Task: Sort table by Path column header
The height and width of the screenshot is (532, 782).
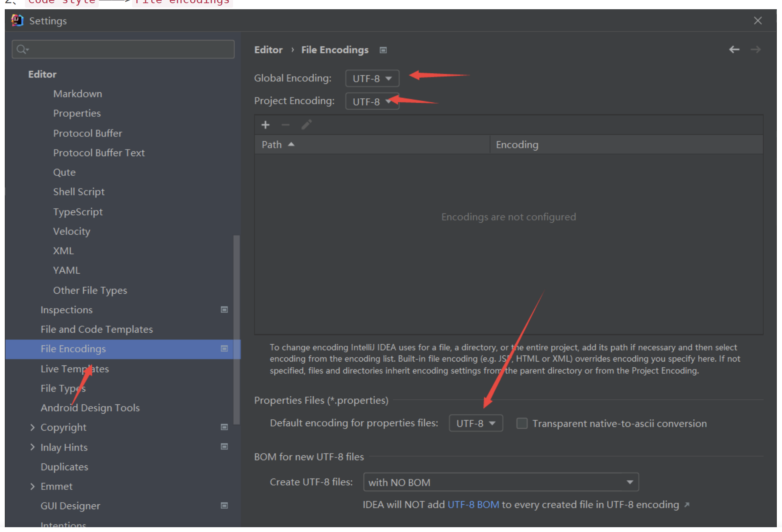Action: tap(372, 144)
